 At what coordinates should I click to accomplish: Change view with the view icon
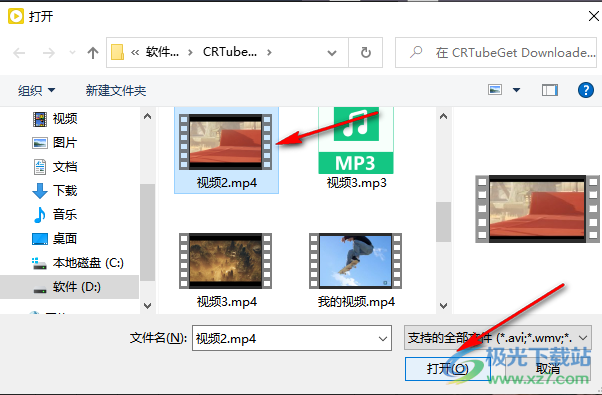[x=495, y=90]
